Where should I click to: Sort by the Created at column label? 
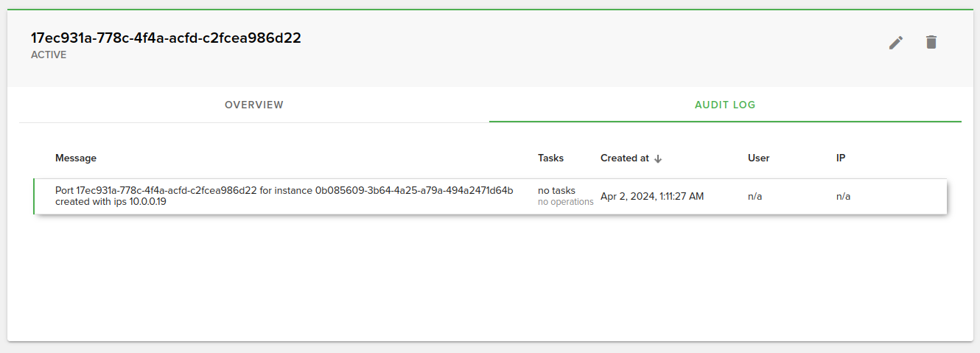(624, 158)
